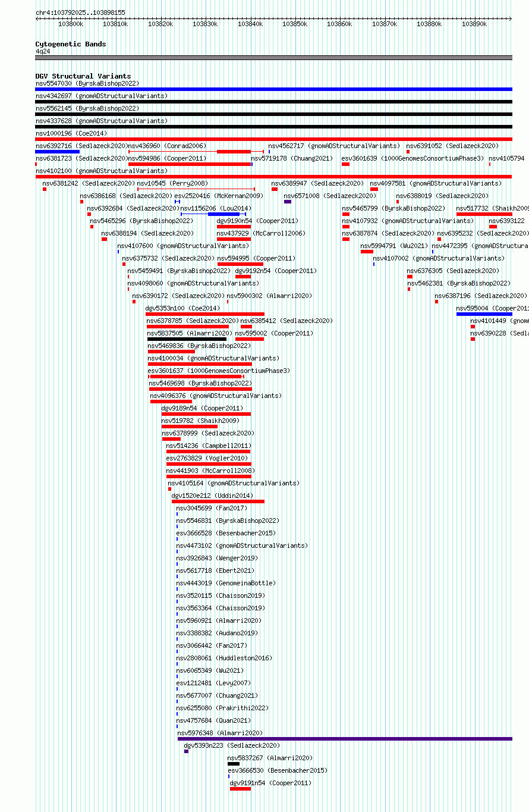Viewport: 529px width, 812px height.
Task: Click the 4q24 band label
Action: point(43,51)
